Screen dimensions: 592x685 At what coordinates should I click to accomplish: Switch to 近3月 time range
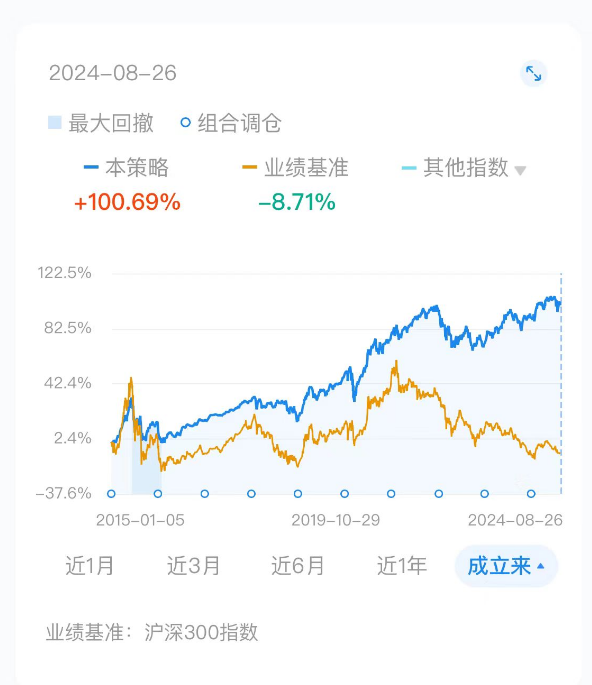193,566
